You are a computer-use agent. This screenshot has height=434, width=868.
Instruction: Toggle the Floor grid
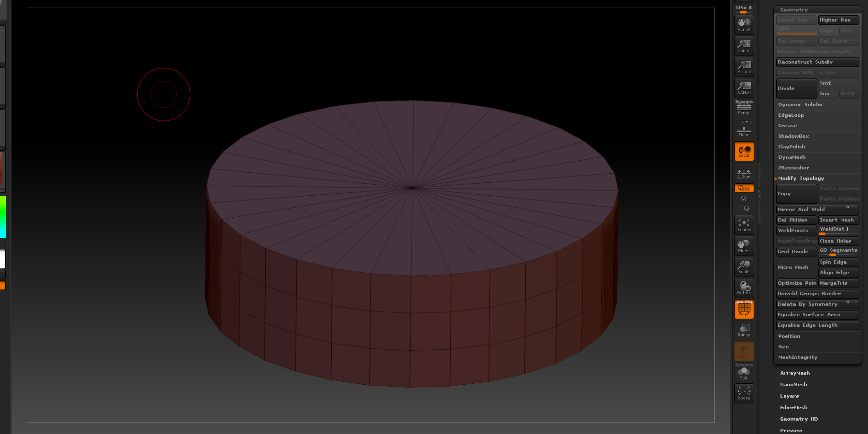pyautogui.click(x=744, y=130)
